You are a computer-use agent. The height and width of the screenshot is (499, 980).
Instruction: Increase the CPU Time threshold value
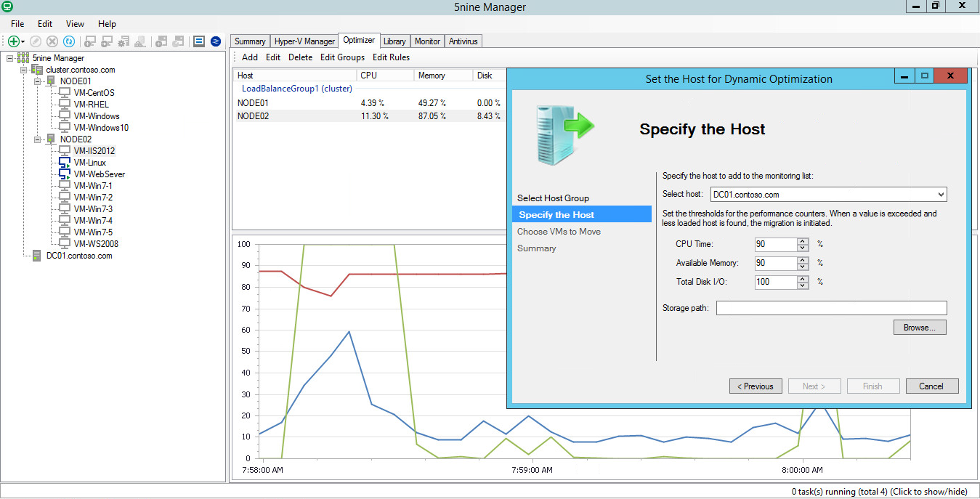click(x=803, y=241)
